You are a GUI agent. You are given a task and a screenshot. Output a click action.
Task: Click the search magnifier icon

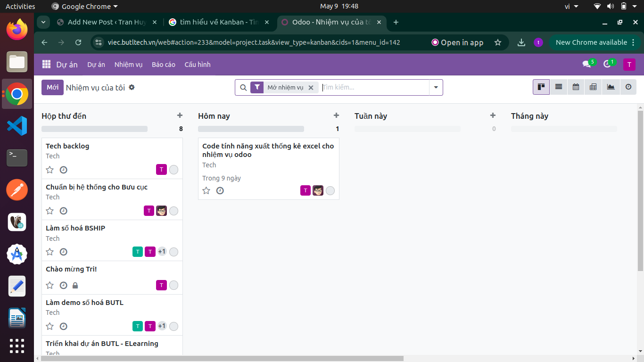pos(243,87)
